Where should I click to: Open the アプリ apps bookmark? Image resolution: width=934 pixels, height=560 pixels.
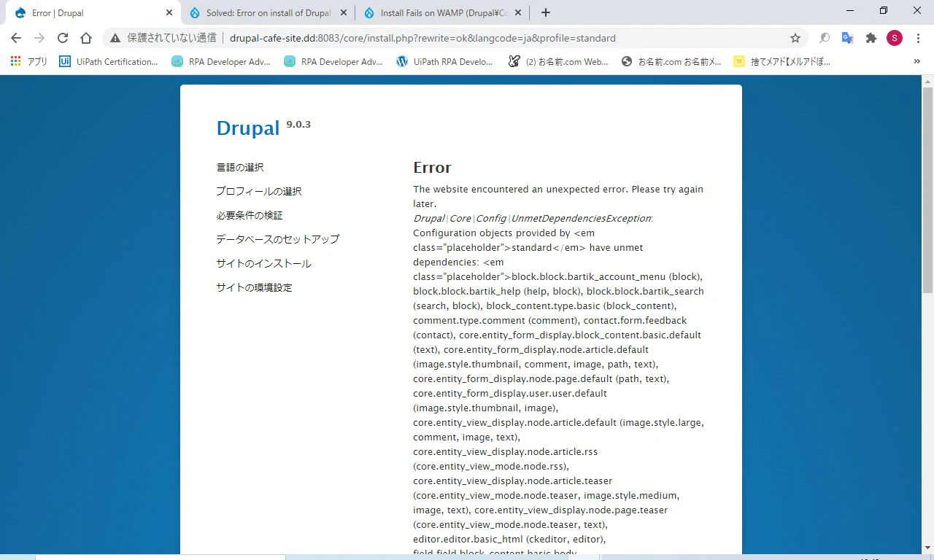tap(29, 62)
